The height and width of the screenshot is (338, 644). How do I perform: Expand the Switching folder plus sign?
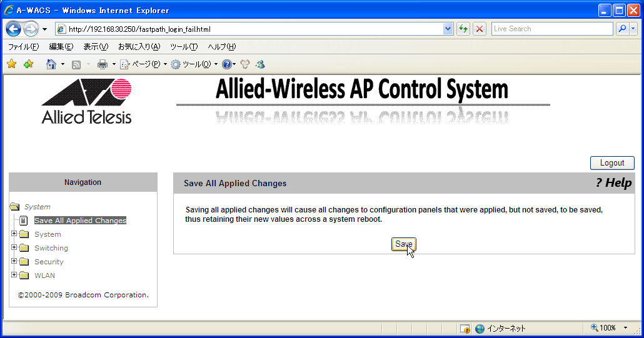pyautogui.click(x=14, y=247)
